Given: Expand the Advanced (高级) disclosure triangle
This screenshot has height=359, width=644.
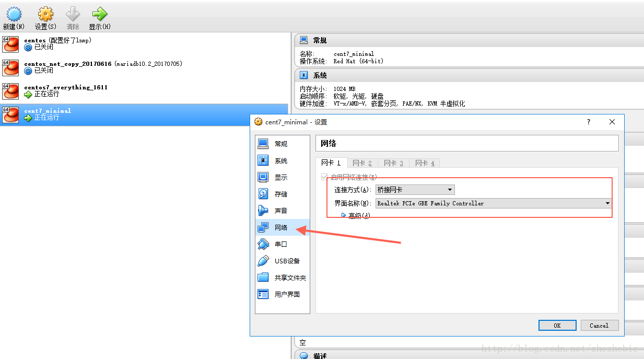Looking at the screenshot, I should tap(344, 215).
